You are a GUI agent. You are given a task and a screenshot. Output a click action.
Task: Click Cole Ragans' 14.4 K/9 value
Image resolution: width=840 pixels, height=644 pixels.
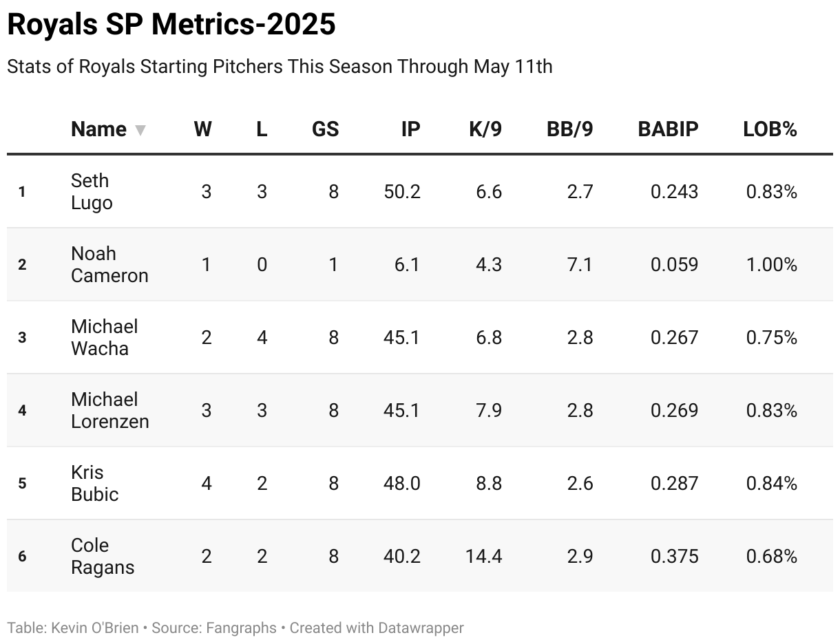coord(483,556)
